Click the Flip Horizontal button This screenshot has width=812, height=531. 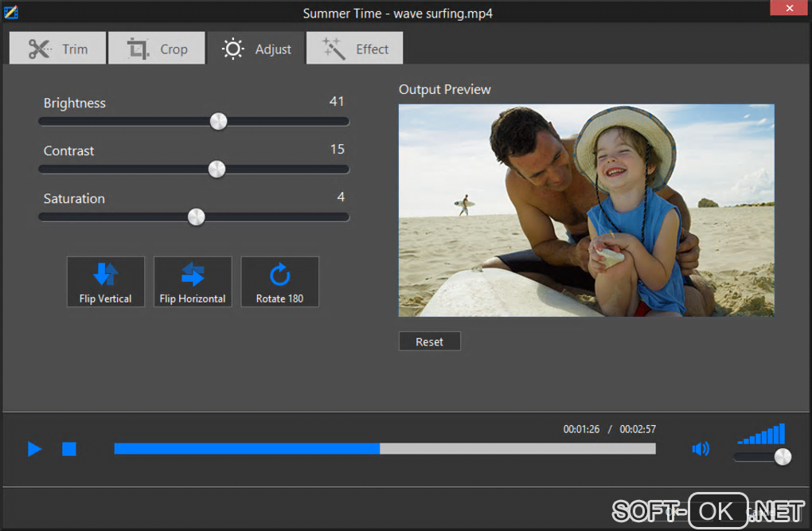pos(193,282)
